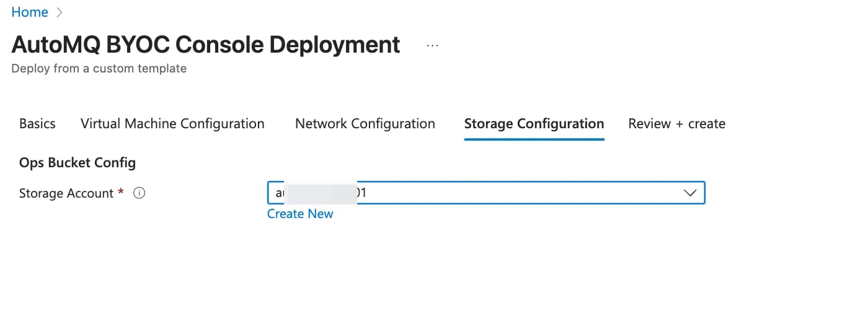Click the breadcrumb chevron after Home
The image size is (868, 311).
[60, 12]
